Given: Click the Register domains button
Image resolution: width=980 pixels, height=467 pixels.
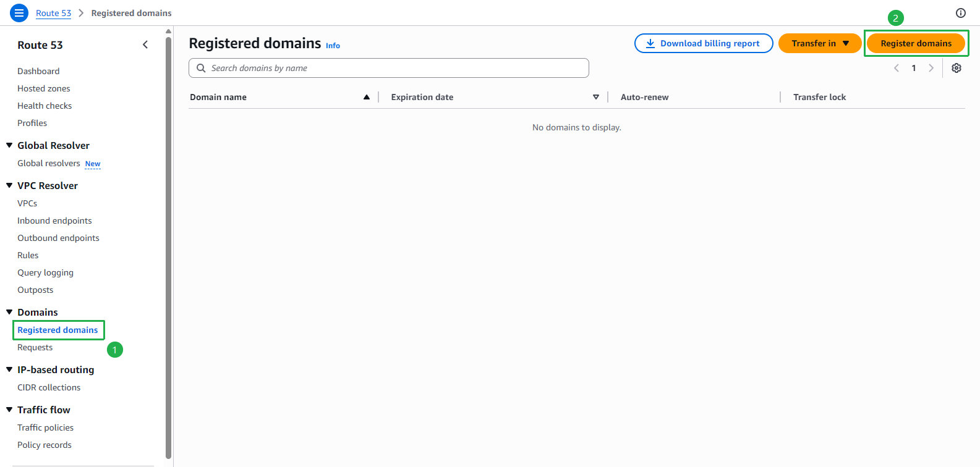Looking at the screenshot, I should (x=916, y=43).
